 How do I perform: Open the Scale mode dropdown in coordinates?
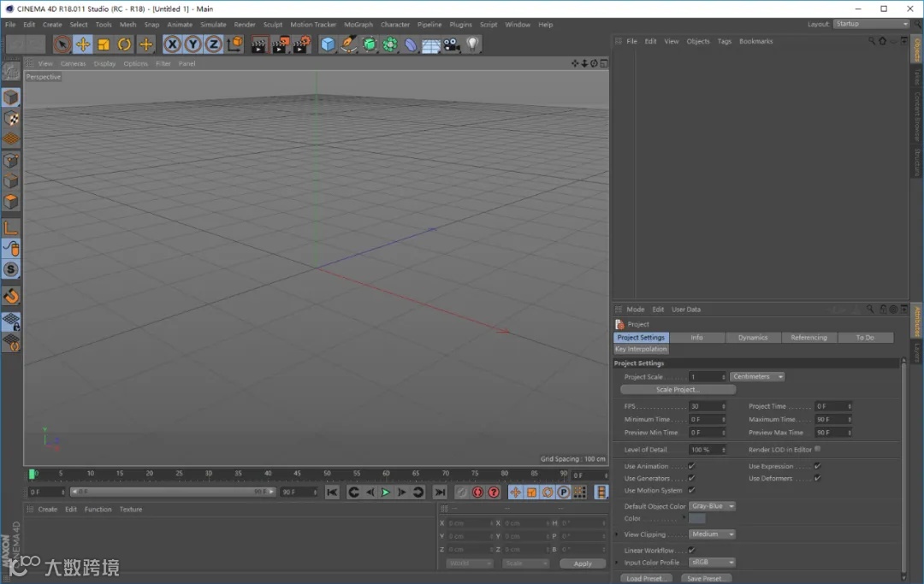coord(525,563)
